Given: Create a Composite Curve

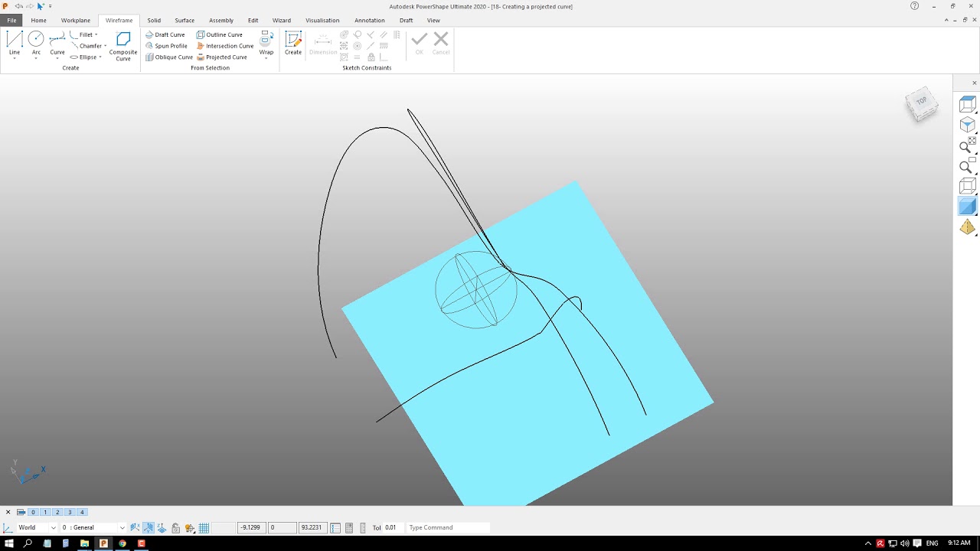Looking at the screenshot, I should pos(123,46).
